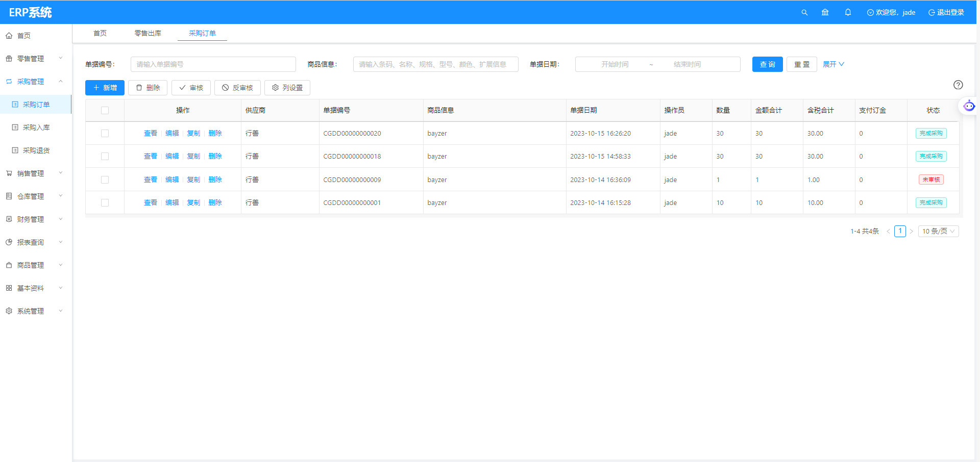The width and height of the screenshot is (980, 462).
Task: Click the 采购退货 document icon
Action: click(15, 150)
